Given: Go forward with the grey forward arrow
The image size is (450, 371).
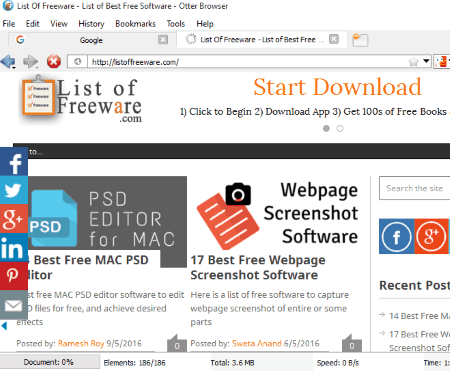Looking at the screenshot, I should 31,62.
